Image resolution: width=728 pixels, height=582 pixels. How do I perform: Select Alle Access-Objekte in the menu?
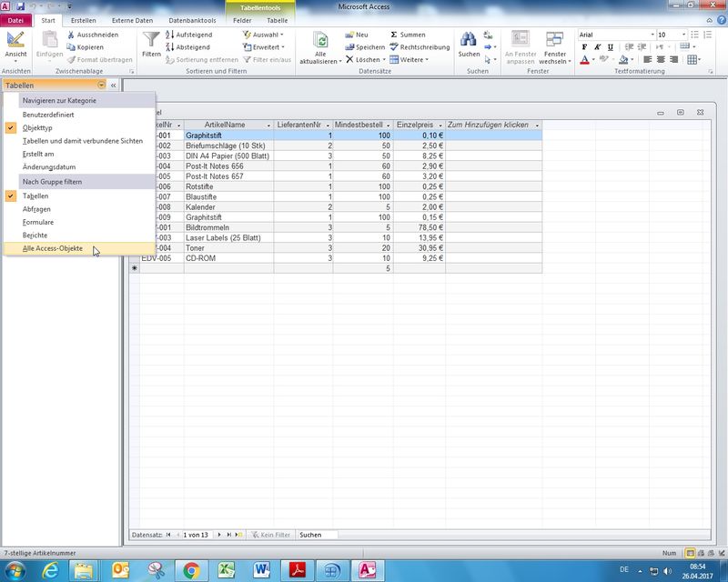[54, 248]
